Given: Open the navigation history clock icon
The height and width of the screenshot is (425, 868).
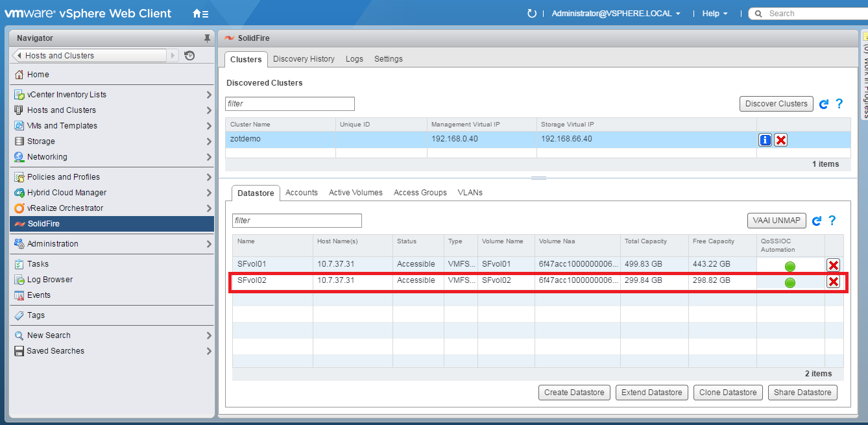Looking at the screenshot, I should [x=189, y=56].
